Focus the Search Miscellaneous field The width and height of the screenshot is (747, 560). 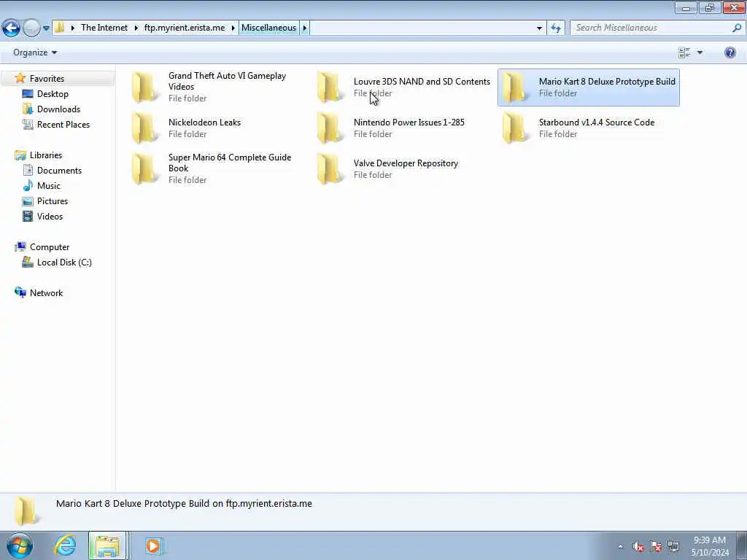[x=657, y=28]
